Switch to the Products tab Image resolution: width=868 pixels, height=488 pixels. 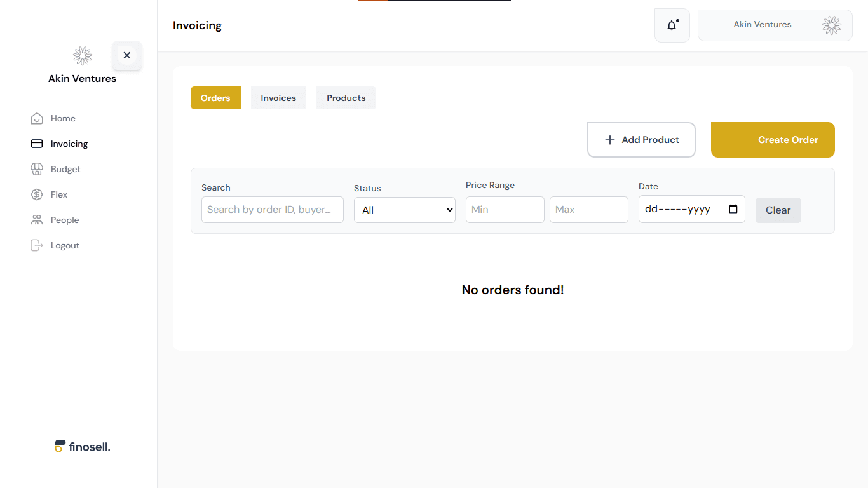pos(346,98)
